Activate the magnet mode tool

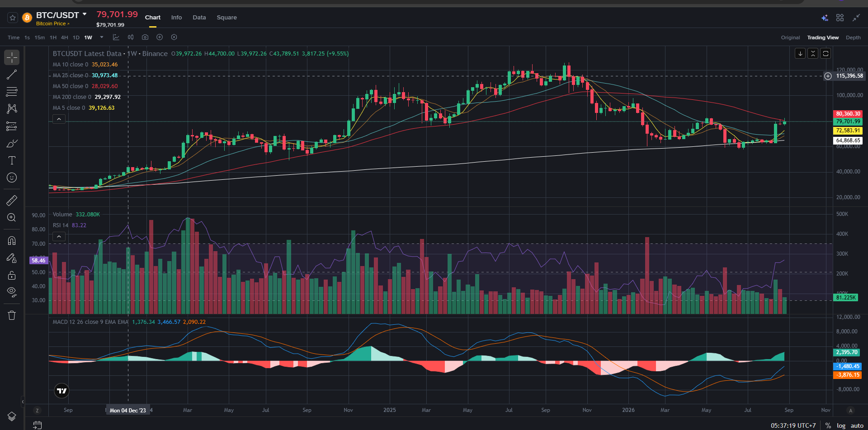(12, 241)
